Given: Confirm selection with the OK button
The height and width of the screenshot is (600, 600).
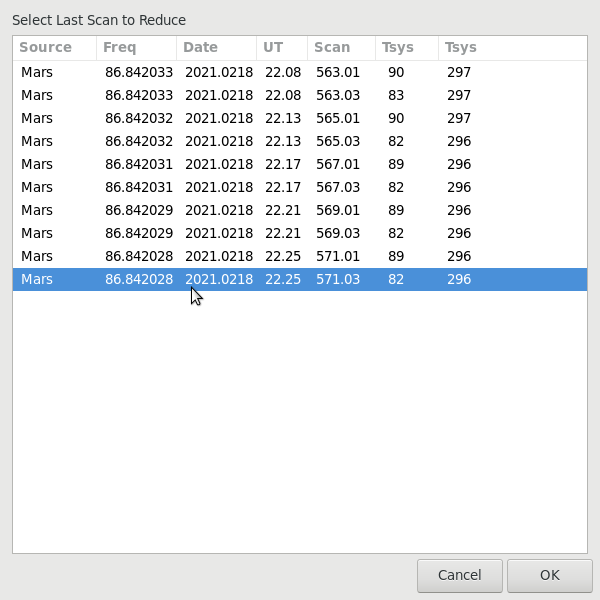Looking at the screenshot, I should point(549,575).
